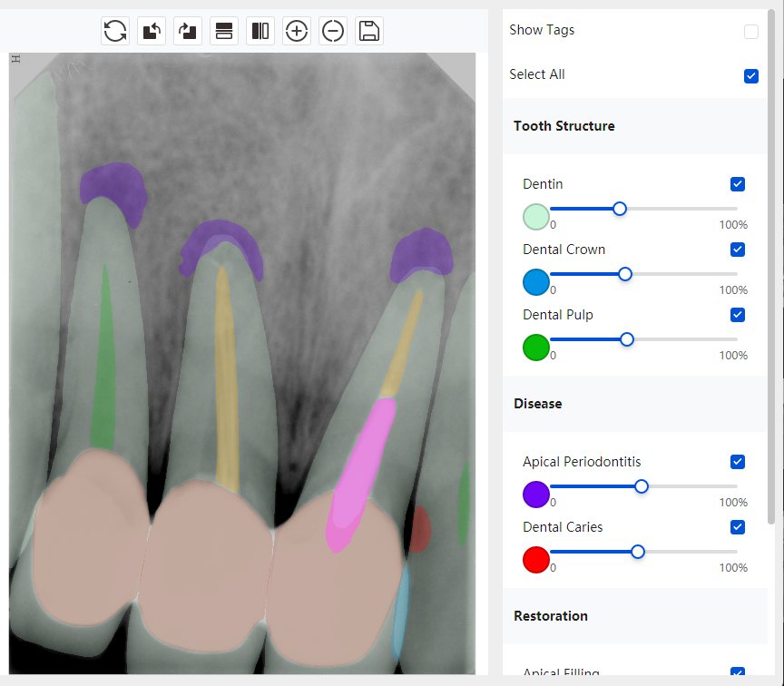Image resolution: width=784 pixels, height=686 pixels.
Task: Toggle the Dental Pulp checkbox
Action: 737,315
